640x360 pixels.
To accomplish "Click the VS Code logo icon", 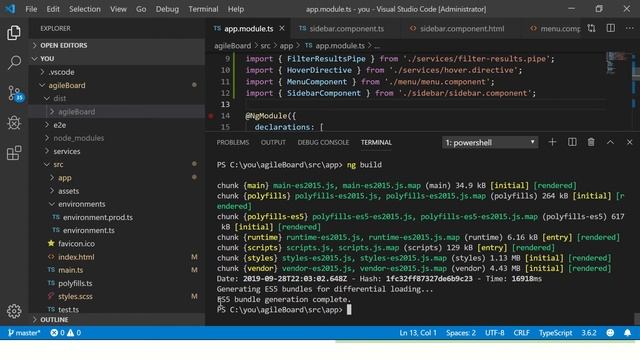I will click(10, 9).
